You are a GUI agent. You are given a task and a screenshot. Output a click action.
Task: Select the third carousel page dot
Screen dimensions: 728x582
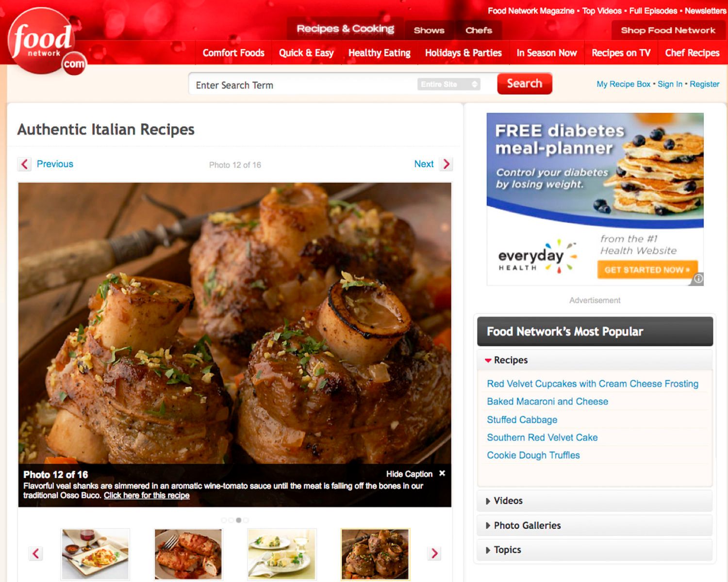click(x=238, y=520)
